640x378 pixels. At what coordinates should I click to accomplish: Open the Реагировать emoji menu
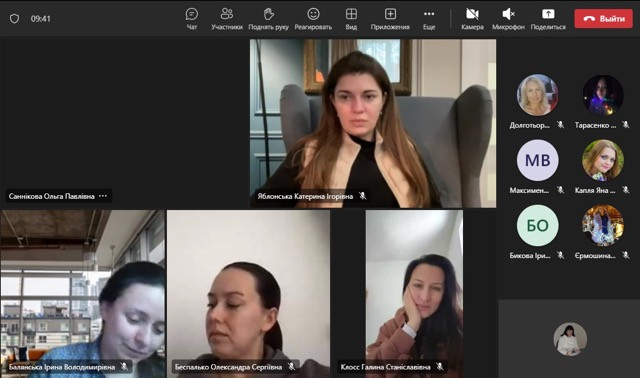(313, 14)
